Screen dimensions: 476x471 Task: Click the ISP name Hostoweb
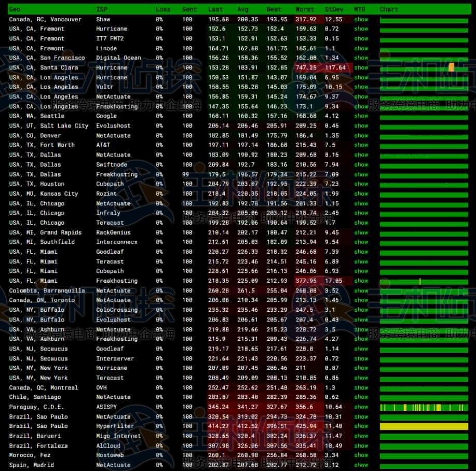click(x=110, y=455)
